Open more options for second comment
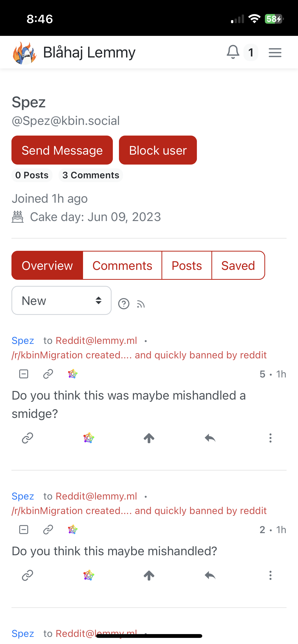 click(x=270, y=576)
